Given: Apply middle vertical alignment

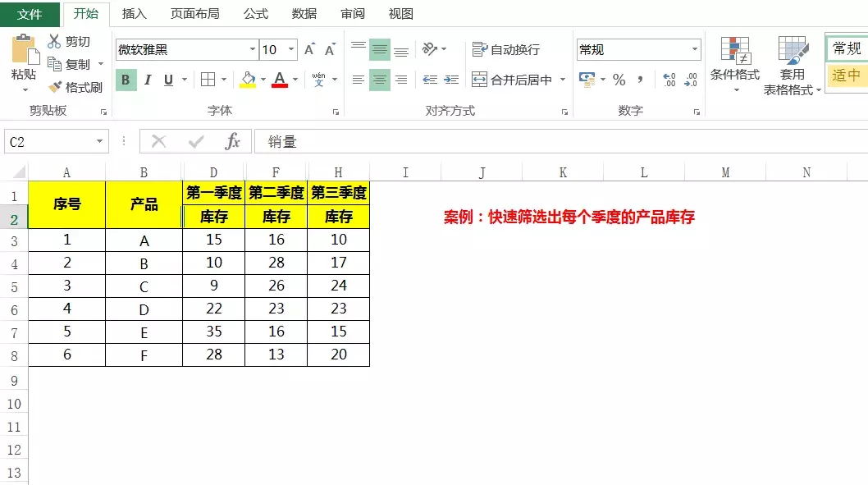Looking at the screenshot, I should [x=380, y=49].
